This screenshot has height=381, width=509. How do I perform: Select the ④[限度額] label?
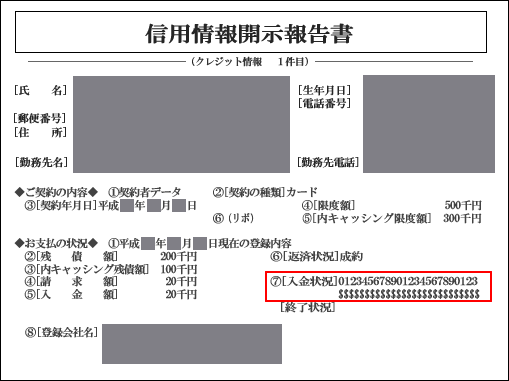328,205
